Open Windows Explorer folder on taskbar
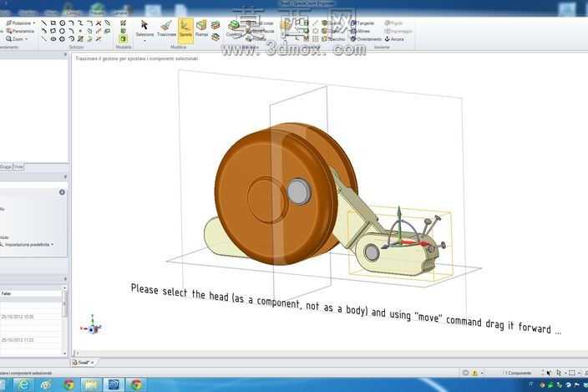 [x=91, y=384]
